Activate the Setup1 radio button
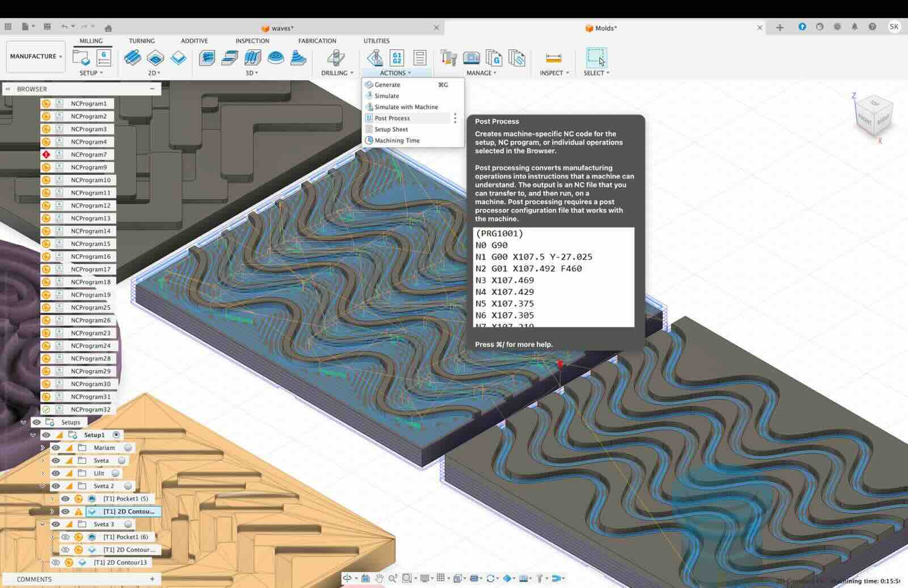908x588 pixels. [116, 435]
